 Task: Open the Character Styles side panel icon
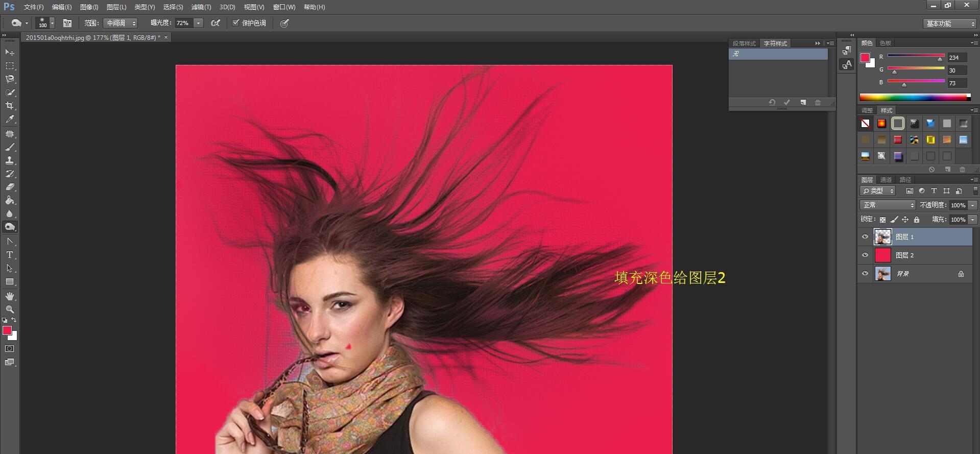pos(847,64)
